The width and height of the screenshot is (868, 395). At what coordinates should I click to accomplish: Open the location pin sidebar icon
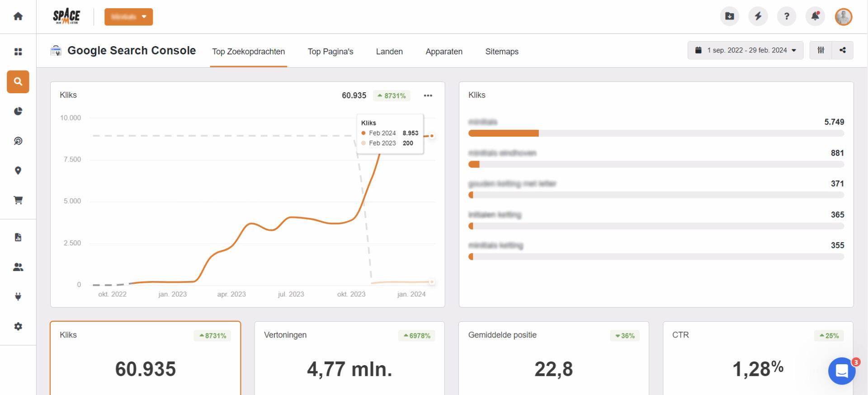pyautogui.click(x=18, y=171)
